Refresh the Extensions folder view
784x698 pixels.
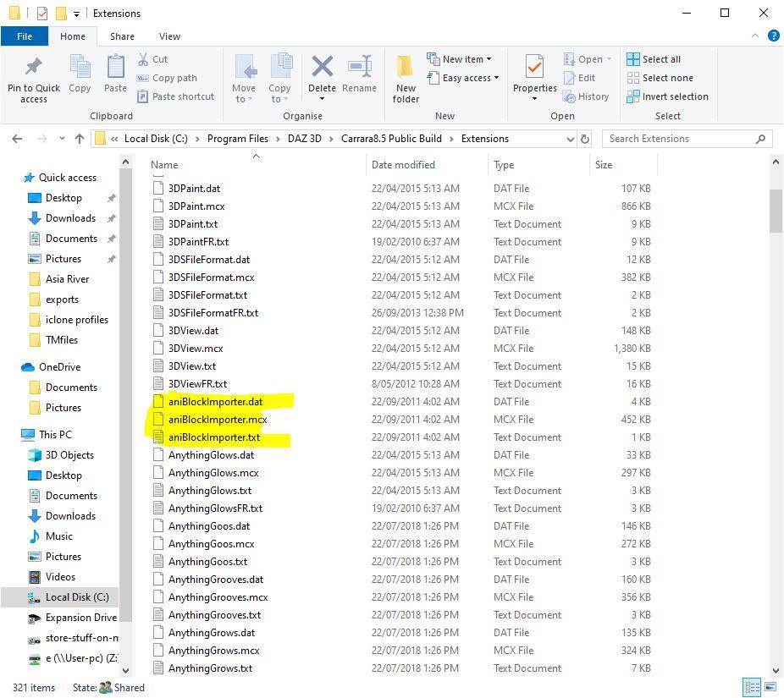(x=585, y=139)
